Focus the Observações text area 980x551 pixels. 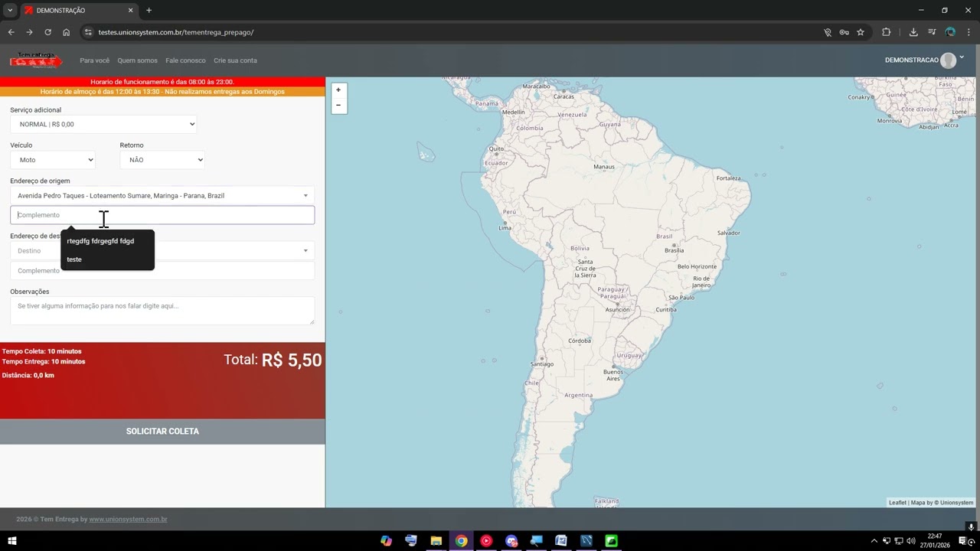pyautogui.click(x=162, y=311)
